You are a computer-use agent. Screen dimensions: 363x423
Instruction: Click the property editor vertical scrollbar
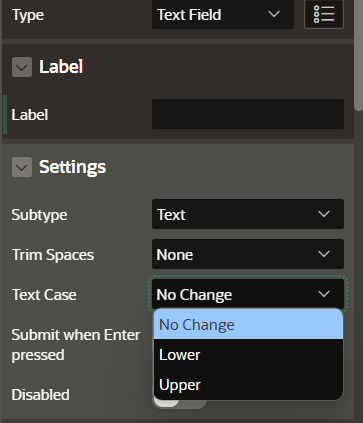tap(358, 55)
